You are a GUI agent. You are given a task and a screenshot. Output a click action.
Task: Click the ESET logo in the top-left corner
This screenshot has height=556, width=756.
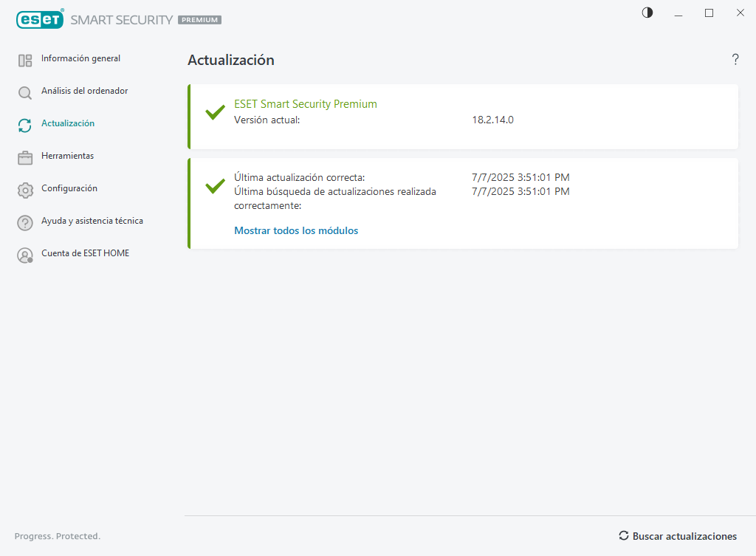40,19
